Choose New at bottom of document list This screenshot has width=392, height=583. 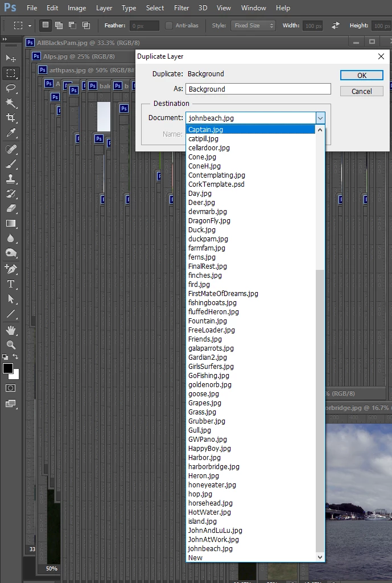tap(250, 558)
